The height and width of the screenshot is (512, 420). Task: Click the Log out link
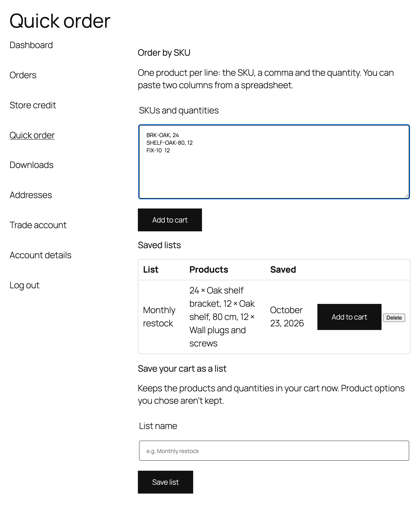pyautogui.click(x=24, y=285)
